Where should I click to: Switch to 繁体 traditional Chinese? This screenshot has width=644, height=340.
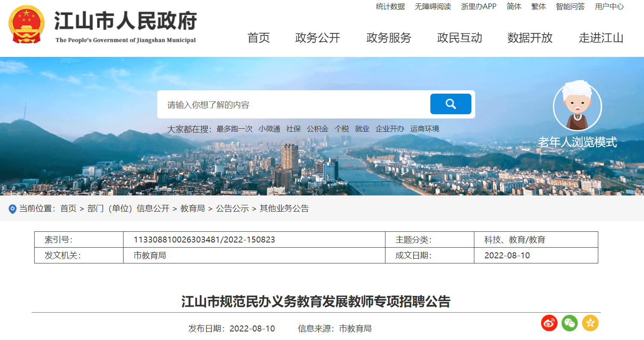tap(538, 6)
